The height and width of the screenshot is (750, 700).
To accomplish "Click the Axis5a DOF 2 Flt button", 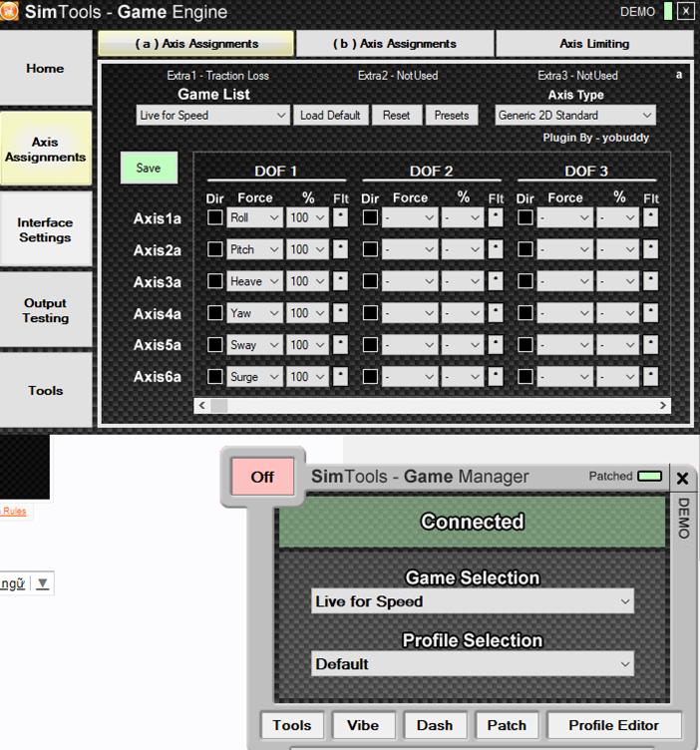I will click(496, 344).
